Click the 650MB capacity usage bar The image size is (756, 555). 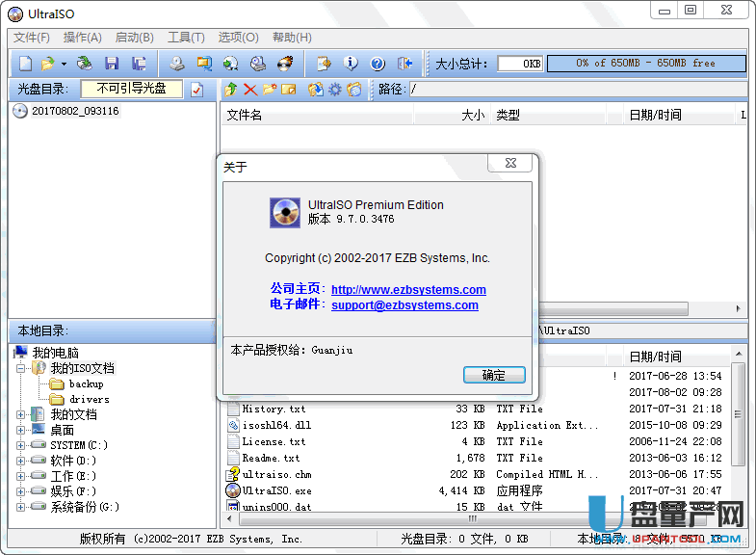pyautogui.click(x=646, y=64)
